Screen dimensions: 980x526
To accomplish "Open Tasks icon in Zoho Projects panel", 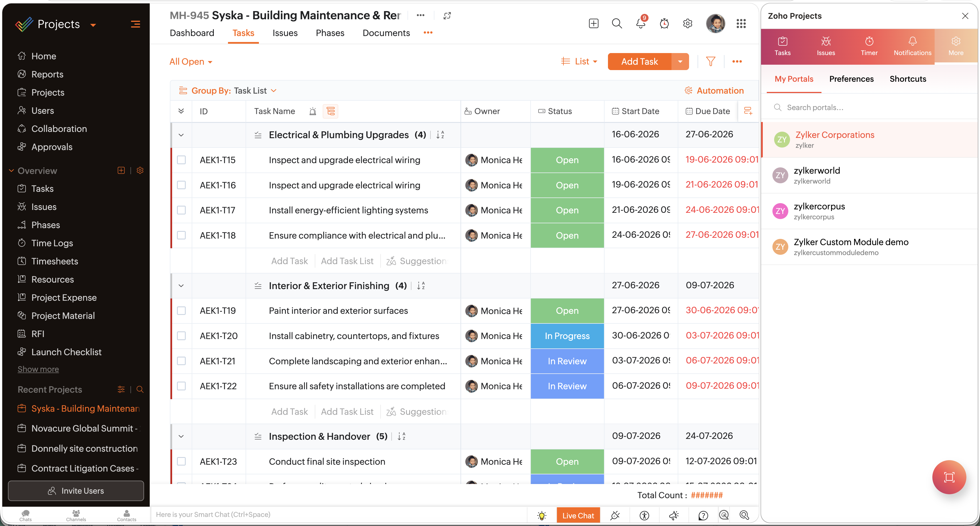I will point(783,47).
